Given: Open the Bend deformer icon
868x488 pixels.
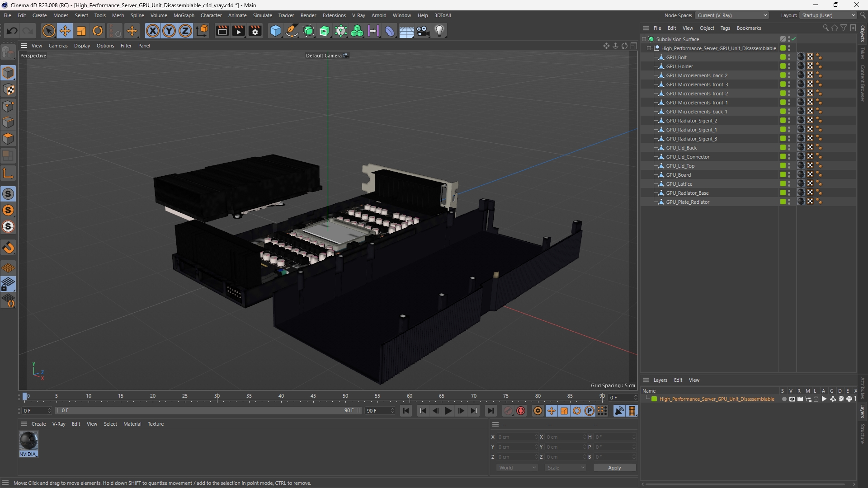Looking at the screenshot, I should point(390,31).
